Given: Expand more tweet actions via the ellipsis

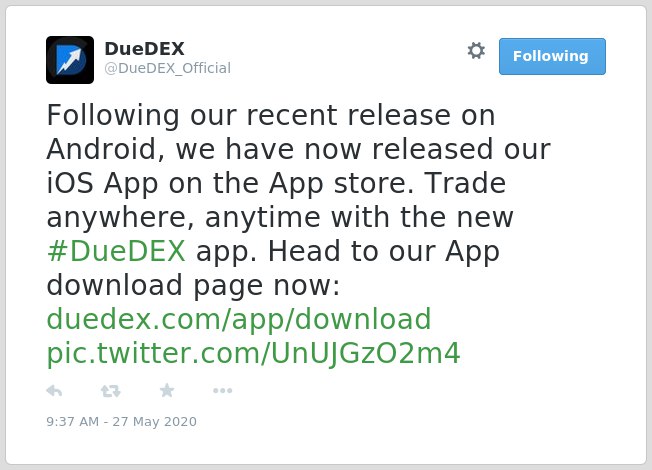Looking at the screenshot, I should pos(222,391).
